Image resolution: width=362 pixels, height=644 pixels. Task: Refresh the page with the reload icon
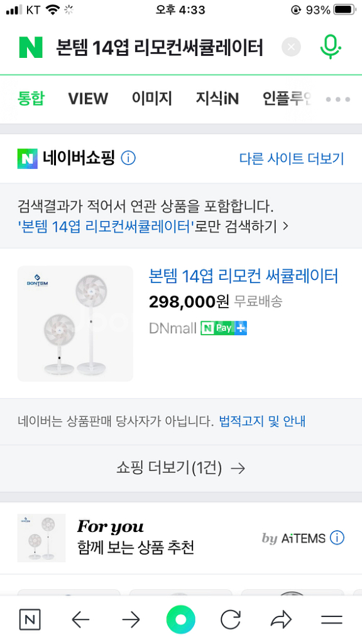(231, 619)
